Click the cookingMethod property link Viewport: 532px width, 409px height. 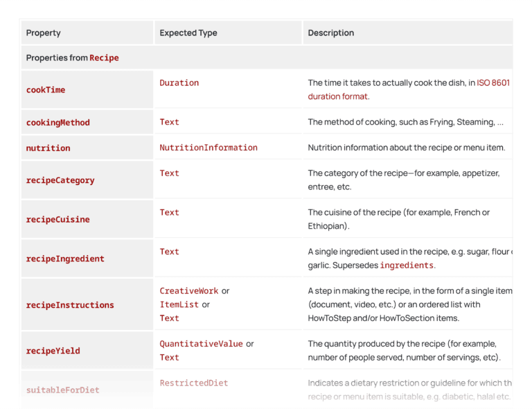click(57, 123)
